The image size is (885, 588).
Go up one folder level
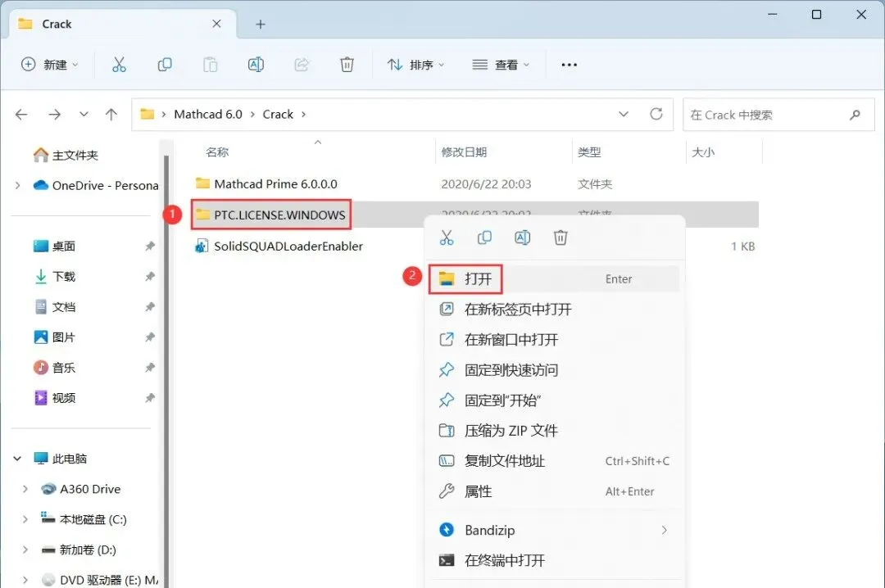(111, 115)
